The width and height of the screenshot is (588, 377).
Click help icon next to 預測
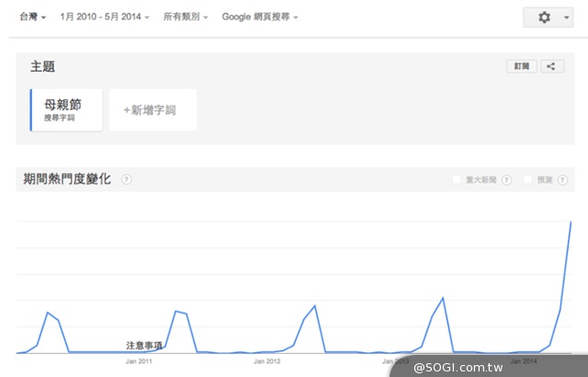[x=560, y=180]
